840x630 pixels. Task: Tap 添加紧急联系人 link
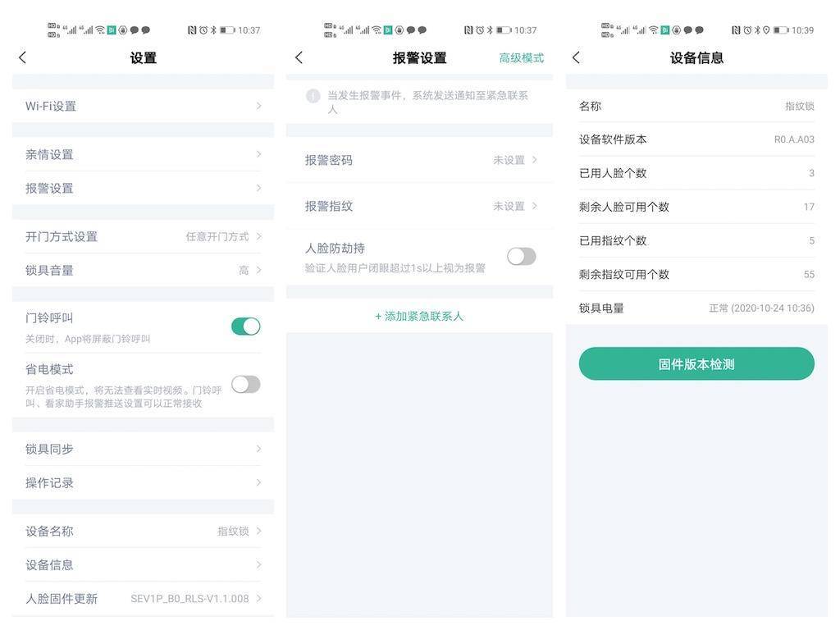point(419,316)
